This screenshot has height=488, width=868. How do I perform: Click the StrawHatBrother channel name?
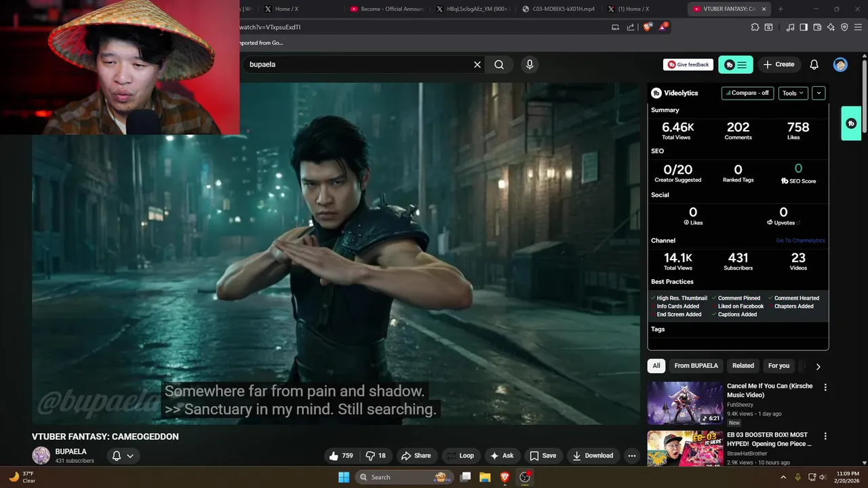[747, 453]
